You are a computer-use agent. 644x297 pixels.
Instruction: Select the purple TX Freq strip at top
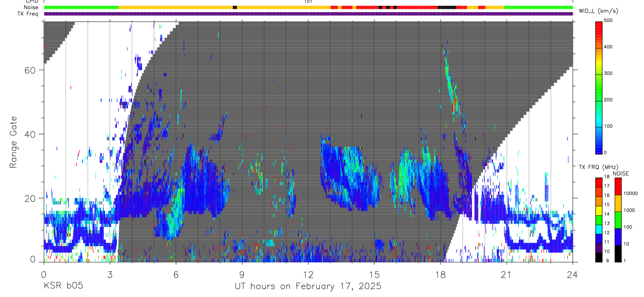[308, 14]
